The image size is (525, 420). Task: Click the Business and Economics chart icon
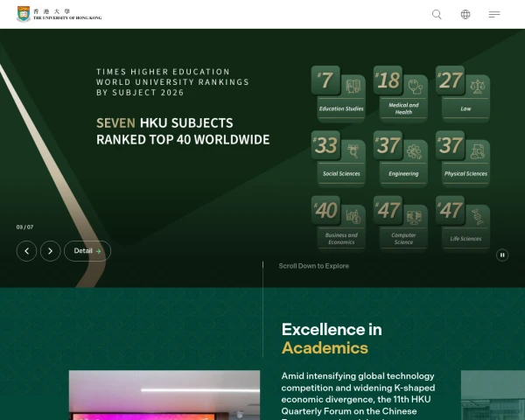point(353,217)
